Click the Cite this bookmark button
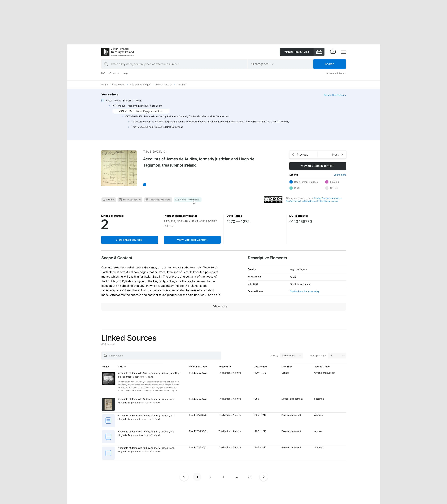This screenshot has width=447, height=504. coord(108,200)
